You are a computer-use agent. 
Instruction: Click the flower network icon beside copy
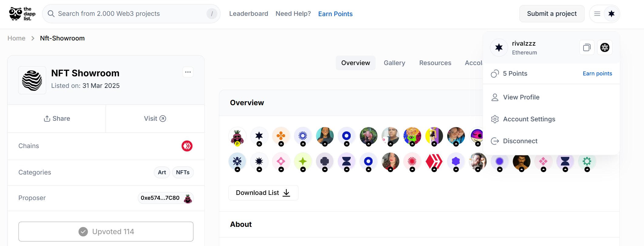point(605,47)
